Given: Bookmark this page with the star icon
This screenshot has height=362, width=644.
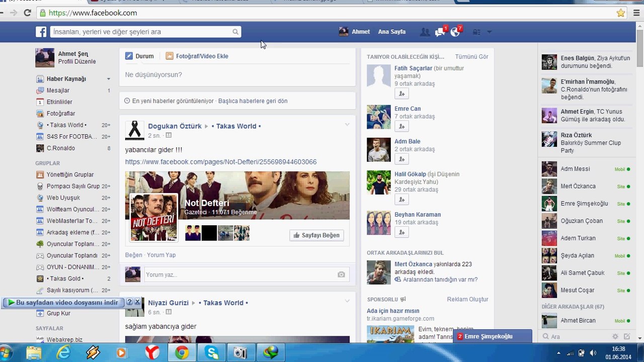Looking at the screenshot, I should point(621,13).
